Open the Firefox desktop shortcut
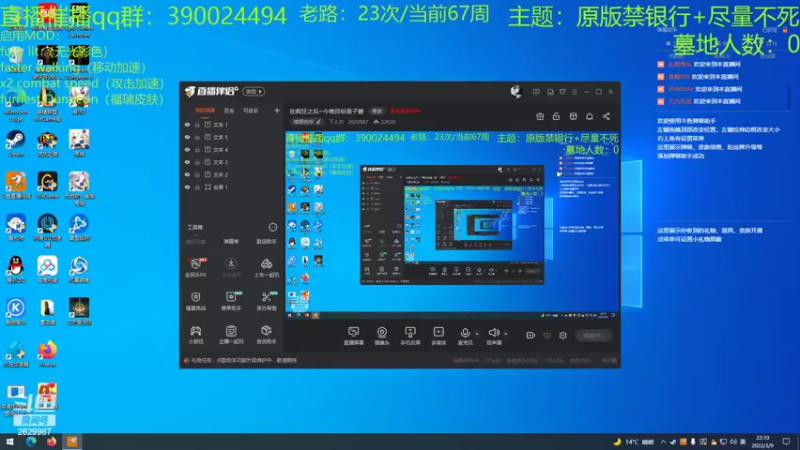Image resolution: width=800 pixels, height=450 pixels. pos(47,354)
